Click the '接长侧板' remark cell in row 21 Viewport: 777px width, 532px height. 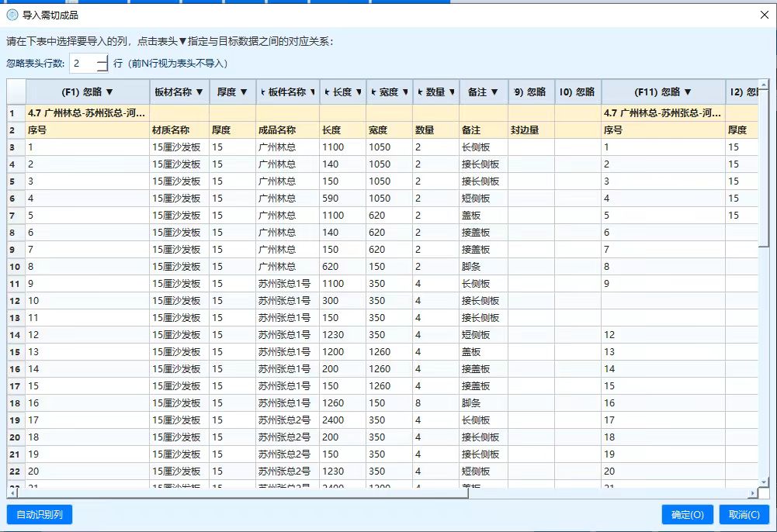click(484, 454)
